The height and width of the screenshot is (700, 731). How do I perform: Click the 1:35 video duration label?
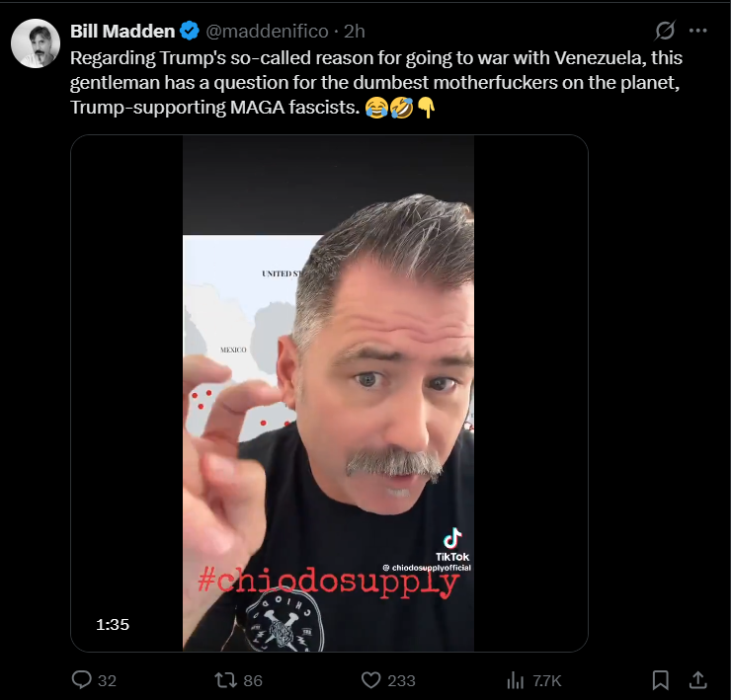pos(113,625)
